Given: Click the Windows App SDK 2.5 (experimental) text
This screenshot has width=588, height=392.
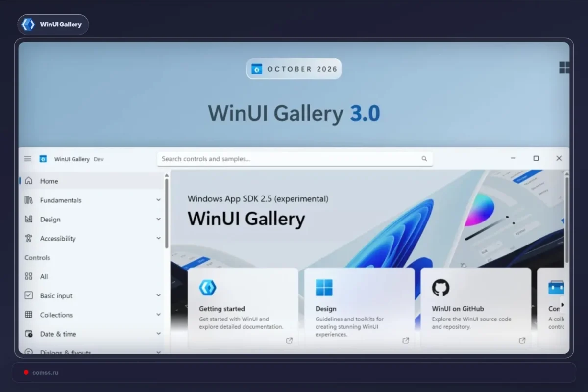Looking at the screenshot, I should (258, 199).
